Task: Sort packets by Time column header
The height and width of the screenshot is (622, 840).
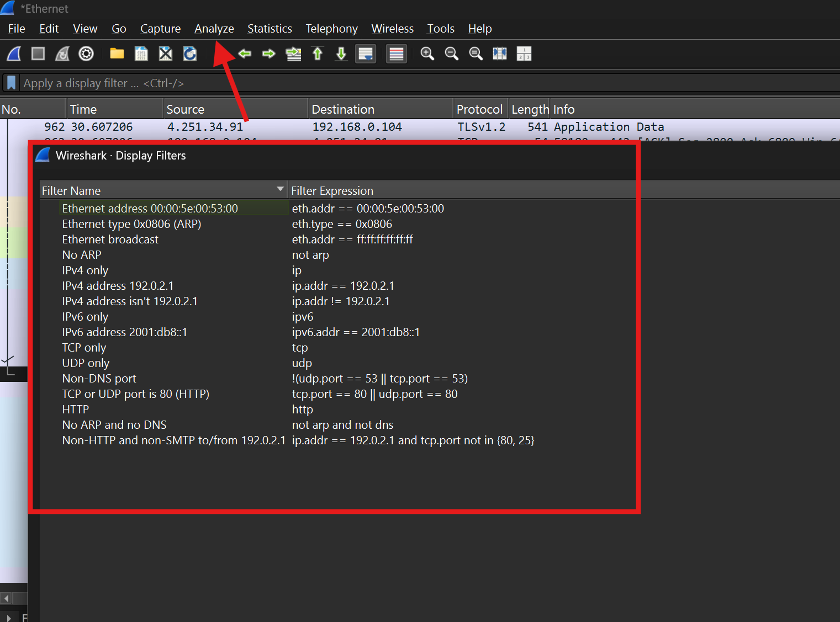Action: [114, 109]
